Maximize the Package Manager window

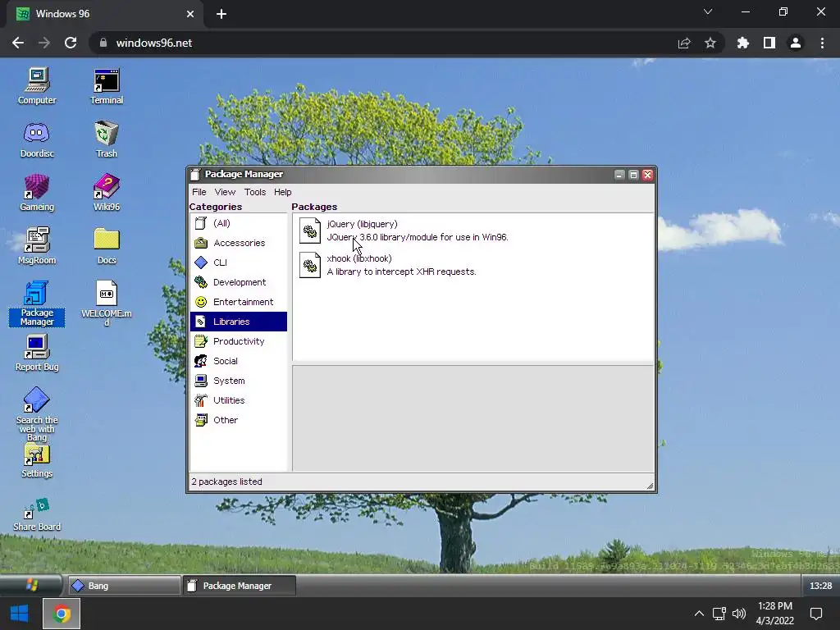pyautogui.click(x=633, y=175)
